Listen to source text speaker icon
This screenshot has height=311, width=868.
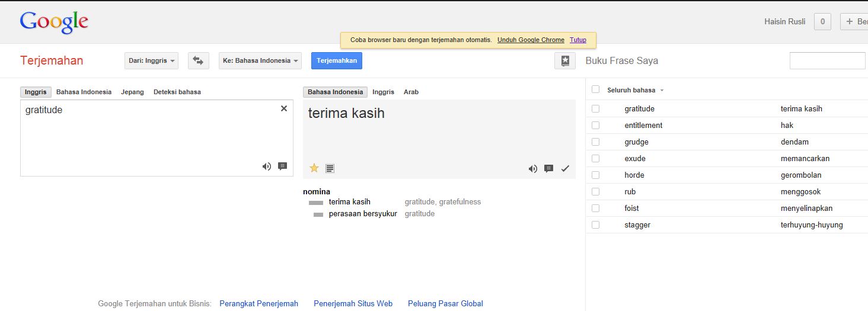[267, 166]
